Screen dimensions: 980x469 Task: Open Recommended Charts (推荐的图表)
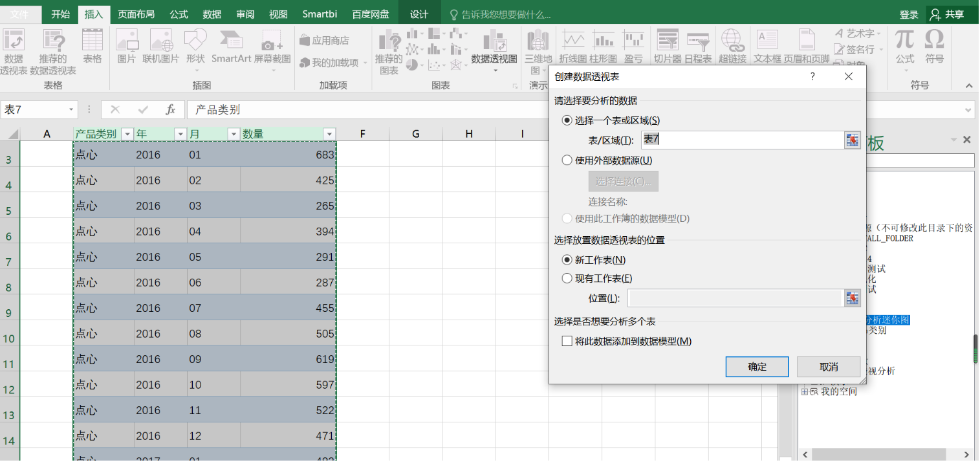tap(389, 52)
